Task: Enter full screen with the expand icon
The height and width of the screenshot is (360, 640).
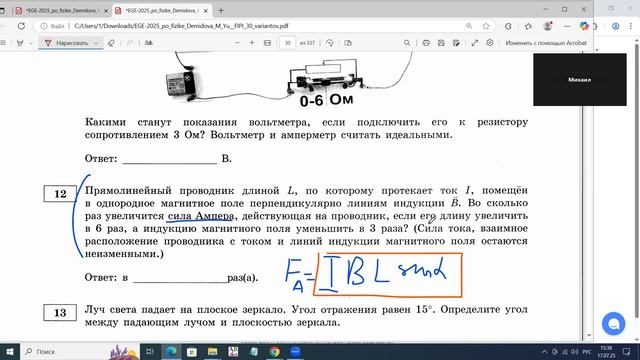Action: click(474, 43)
